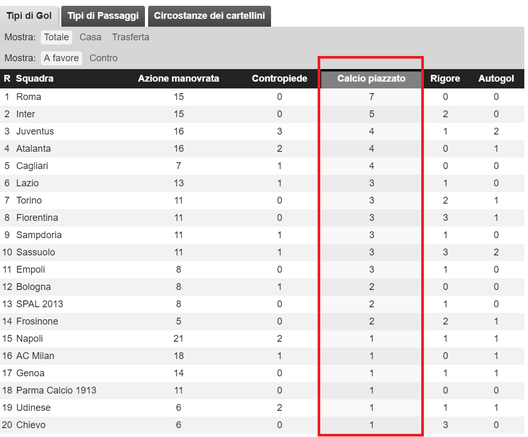Select the Totale filter

(56, 37)
